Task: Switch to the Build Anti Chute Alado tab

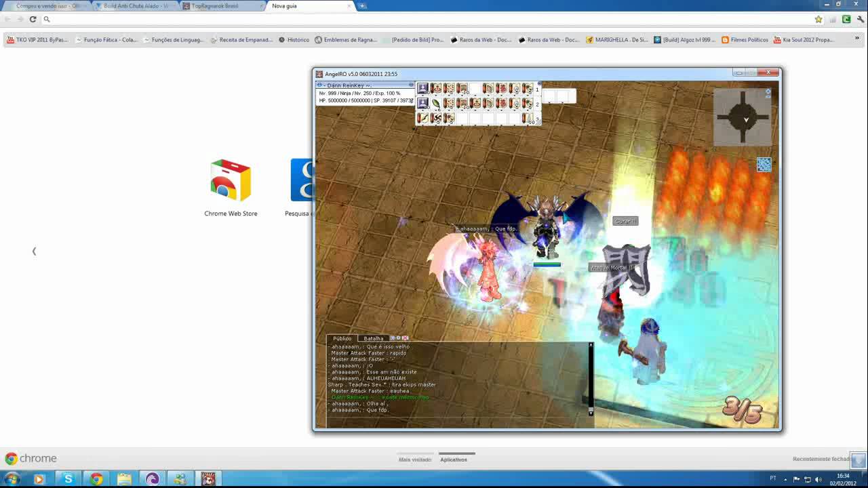Action: 135,5
